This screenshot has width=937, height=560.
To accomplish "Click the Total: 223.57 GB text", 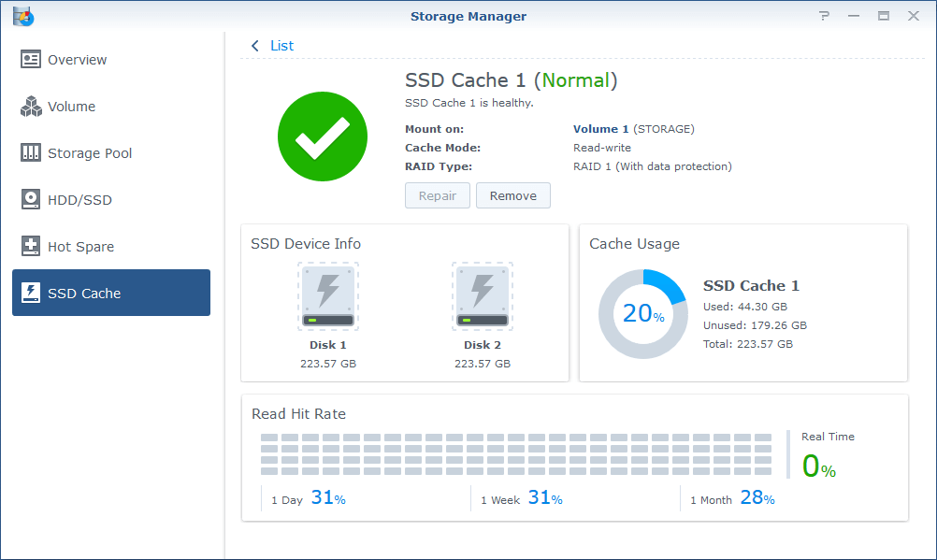I will coord(747,344).
